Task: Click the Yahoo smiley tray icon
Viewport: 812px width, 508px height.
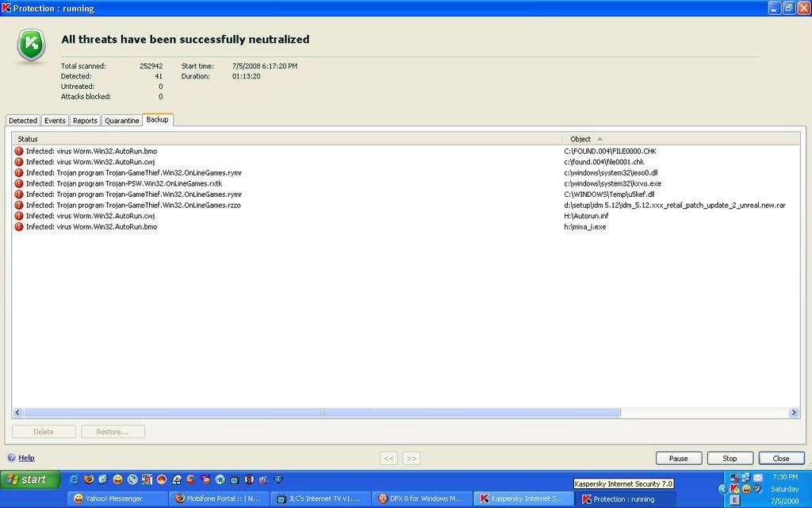Action: 746,488
